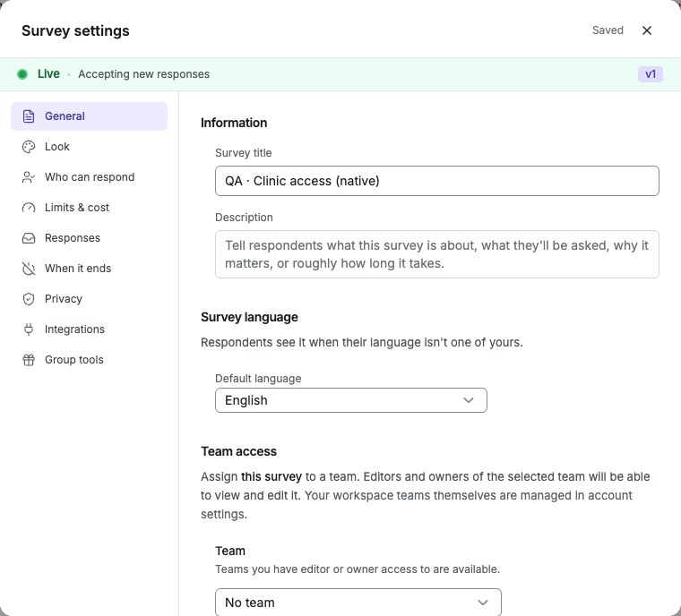
Task: Click 'Teams you have editor' helper text
Action: (358, 569)
